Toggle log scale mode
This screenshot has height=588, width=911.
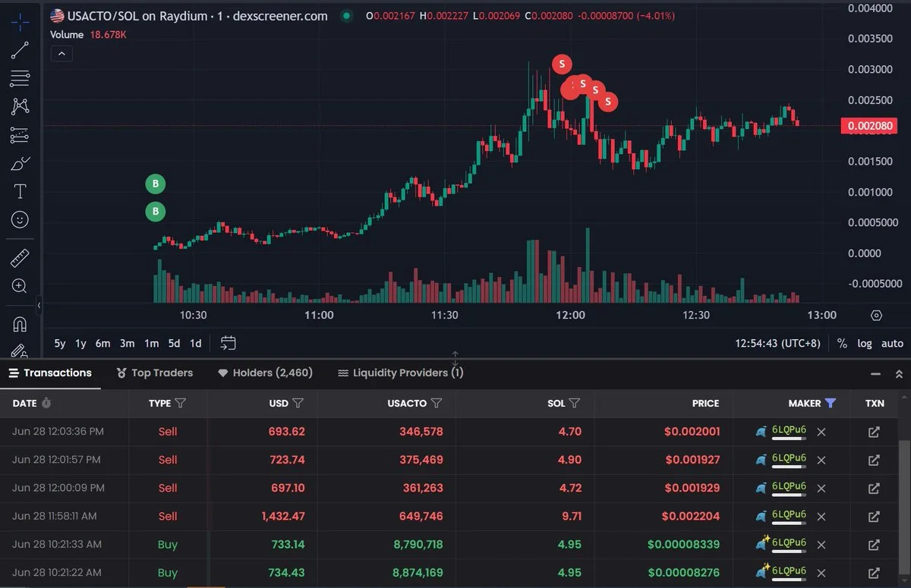tap(865, 343)
